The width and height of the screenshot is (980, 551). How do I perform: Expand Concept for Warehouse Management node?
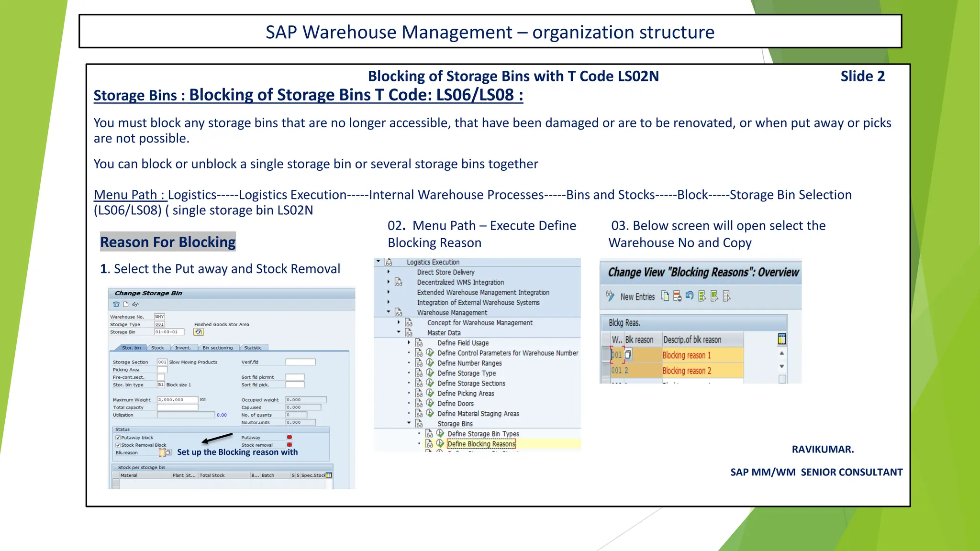tap(399, 322)
